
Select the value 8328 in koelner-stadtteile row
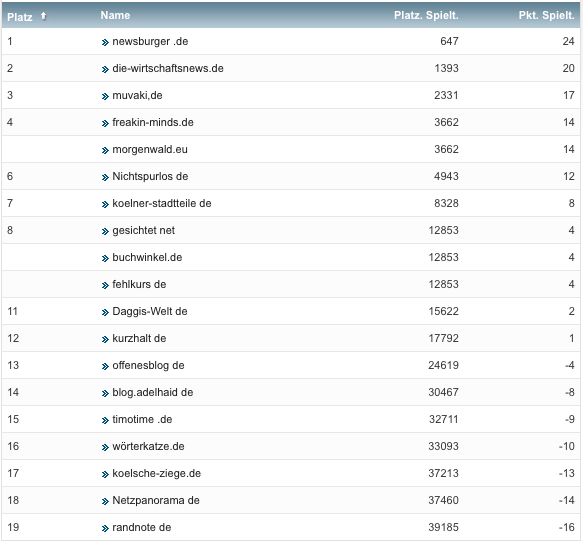tap(446, 203)
